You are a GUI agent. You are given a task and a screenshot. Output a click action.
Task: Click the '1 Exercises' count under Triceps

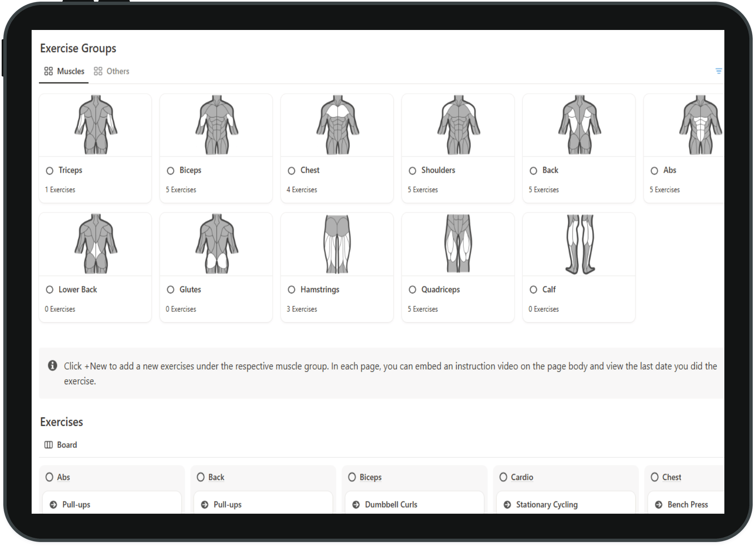click(x=60, y=190)
